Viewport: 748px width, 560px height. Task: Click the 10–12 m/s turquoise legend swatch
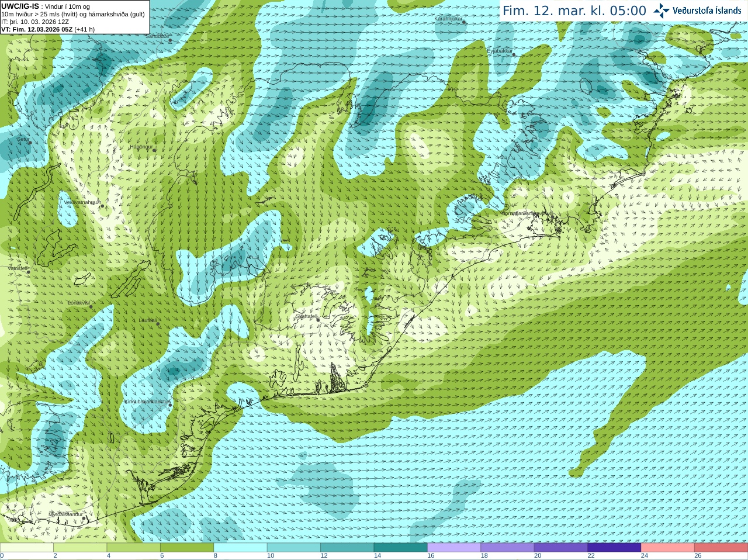tap(294, 548)
